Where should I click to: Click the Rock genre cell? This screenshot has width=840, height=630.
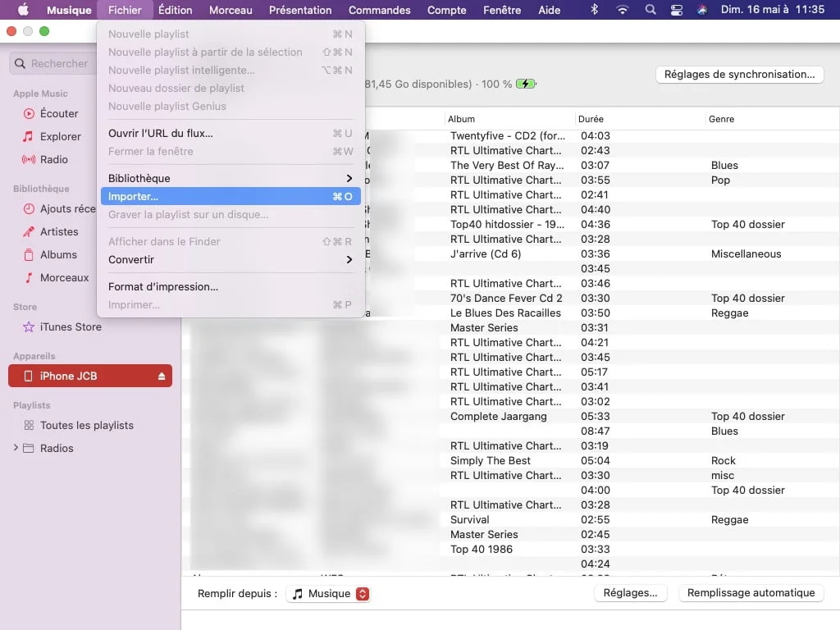coord(724,461)
